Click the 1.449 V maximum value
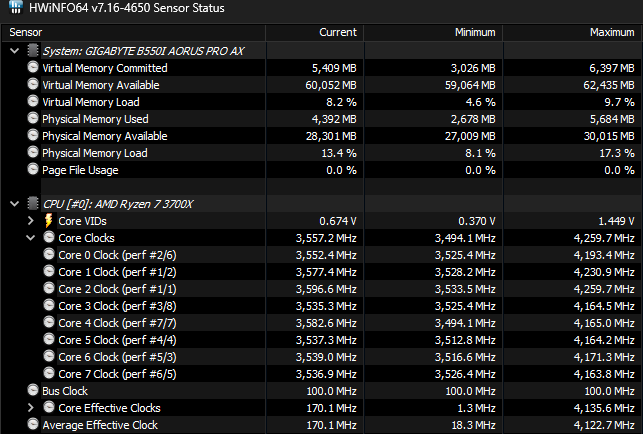Viewport: 643px width, 434px height. tap(616, 221)
